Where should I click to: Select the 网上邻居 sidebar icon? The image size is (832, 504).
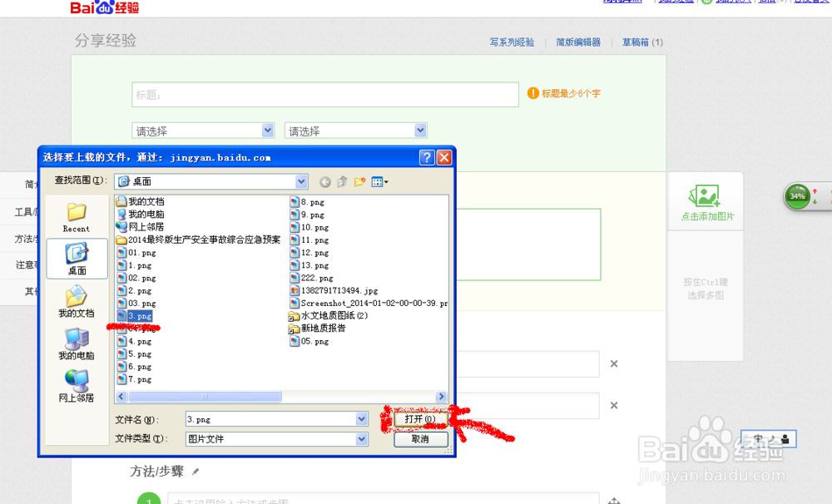[x=76, y=384]
